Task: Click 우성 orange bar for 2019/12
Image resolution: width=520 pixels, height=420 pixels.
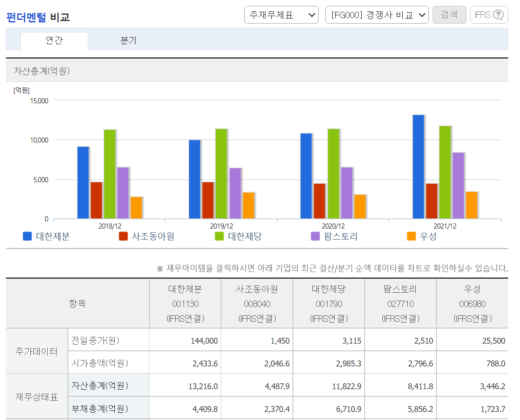Action: coord(249,206)
